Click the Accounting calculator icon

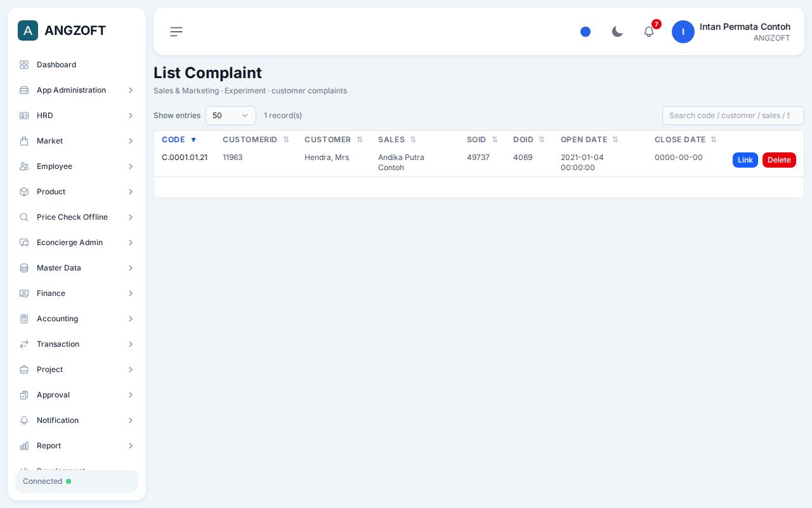click(24, 319)
